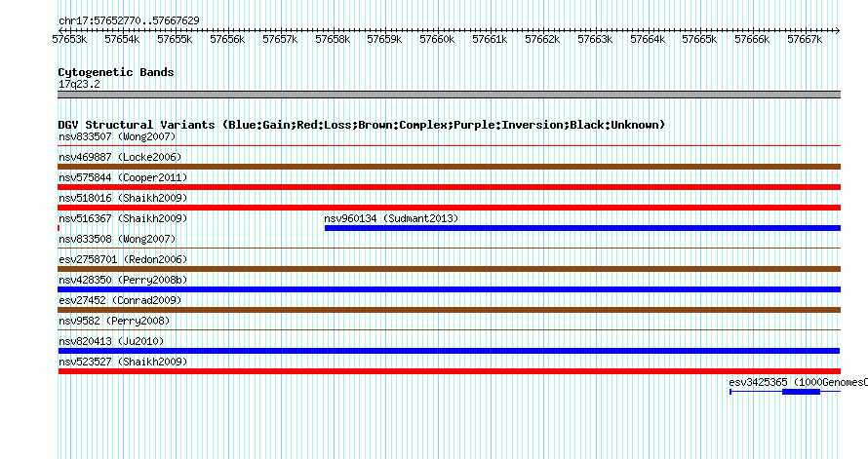Open variant nsv833507 (Wong2007) label
Image resolution: width=868 pixels, height=459 pixels.
(x=117, y=136)
